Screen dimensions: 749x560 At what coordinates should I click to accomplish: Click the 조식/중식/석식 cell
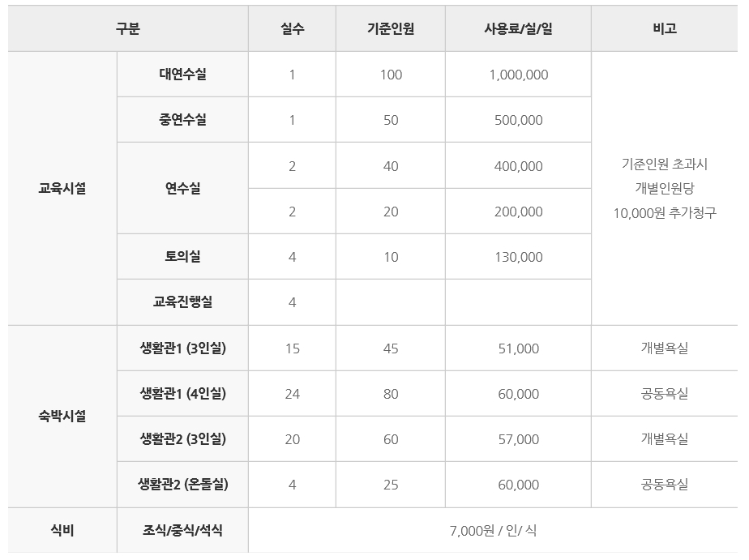(182, 530)
